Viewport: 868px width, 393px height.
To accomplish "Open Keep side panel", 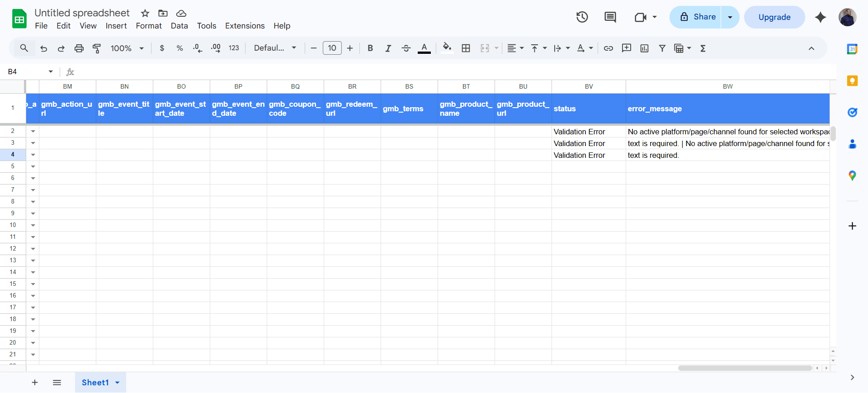I will (x=852, y=81).
